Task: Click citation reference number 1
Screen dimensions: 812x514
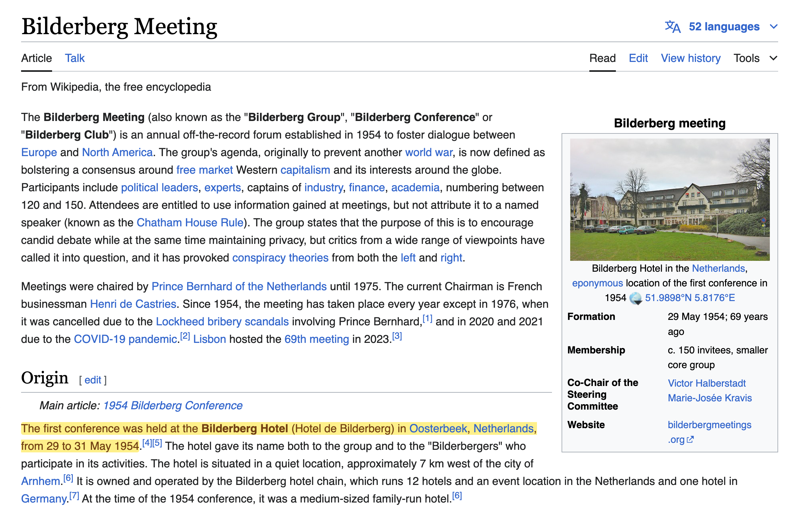Action: point(427,319)
